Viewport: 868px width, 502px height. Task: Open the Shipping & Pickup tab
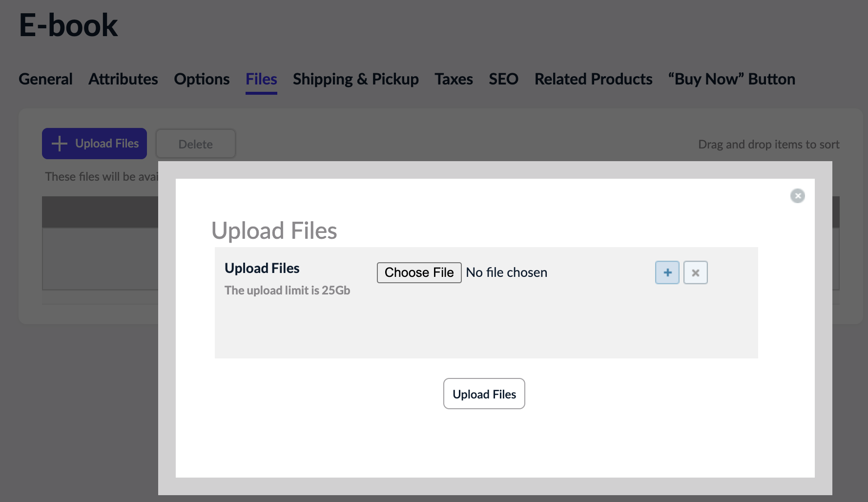(355, 79)
